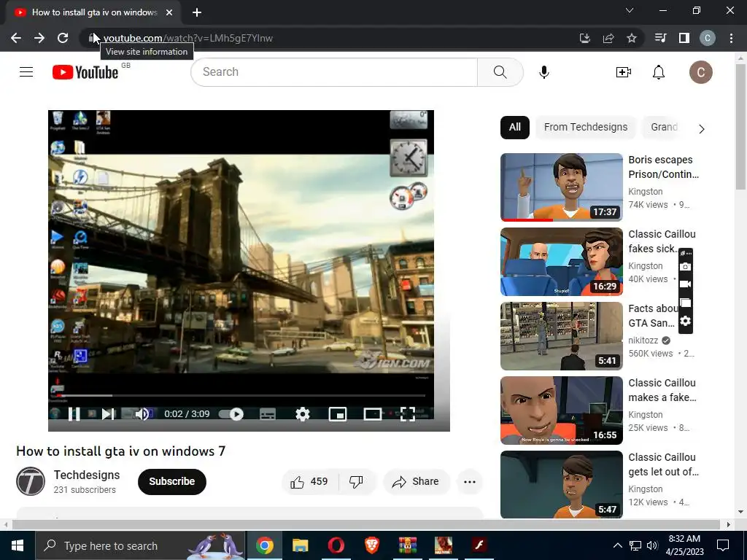Show hidden system tray icons

[x=617, y=545]
